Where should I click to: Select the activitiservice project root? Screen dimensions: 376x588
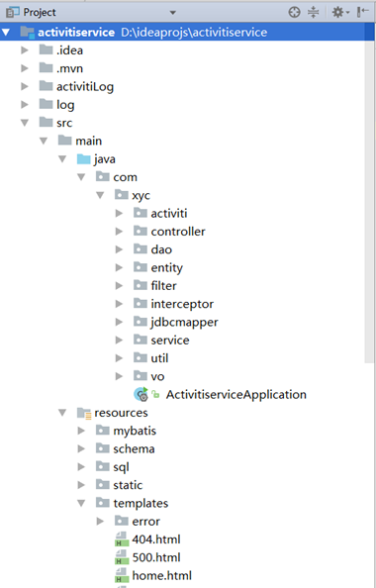187,33
